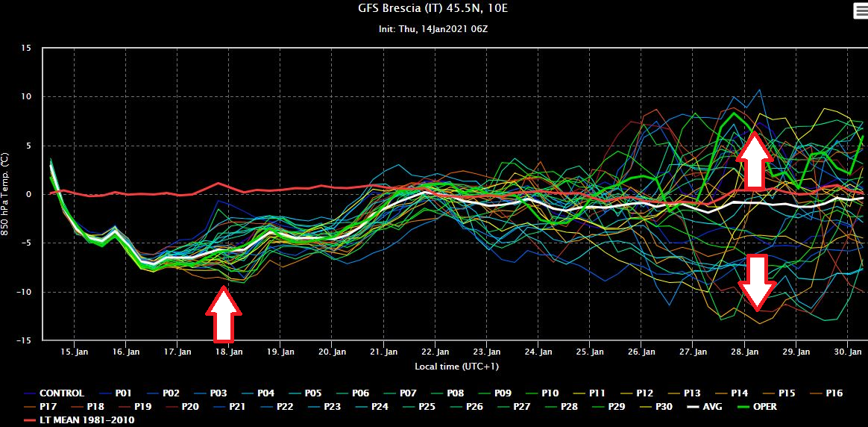Click the 850 hPa Temp axis title

click(x=5, y=194)
